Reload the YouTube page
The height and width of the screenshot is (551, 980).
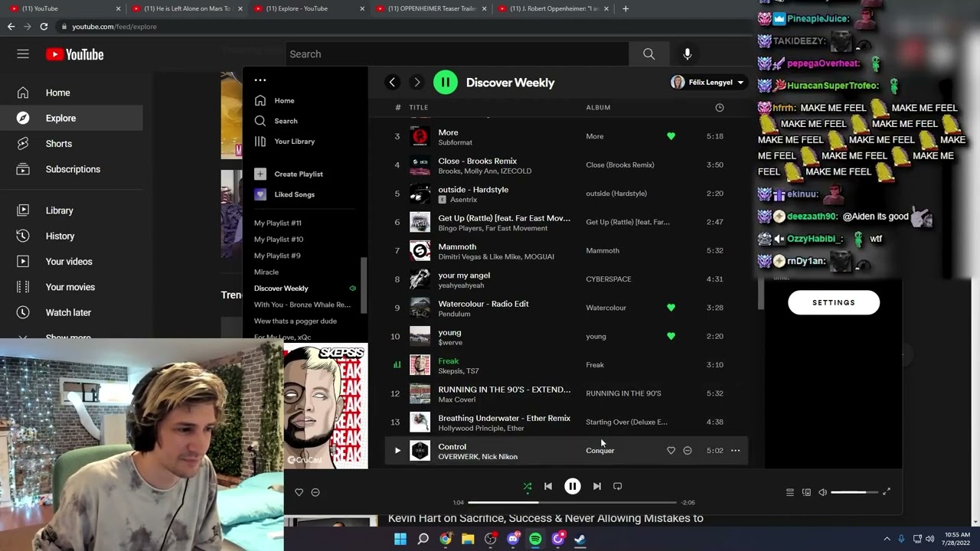44,26
